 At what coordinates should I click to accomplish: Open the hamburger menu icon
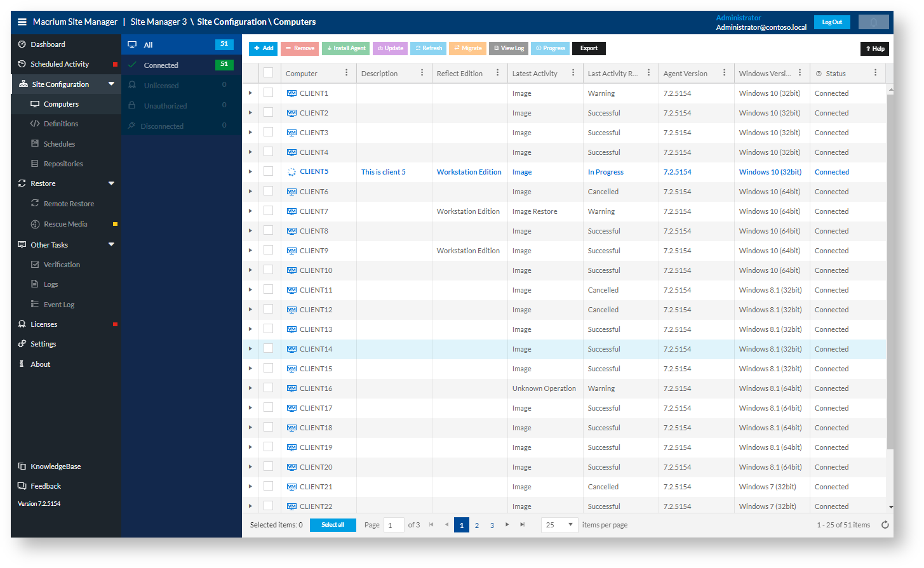(x=22, y=22)
